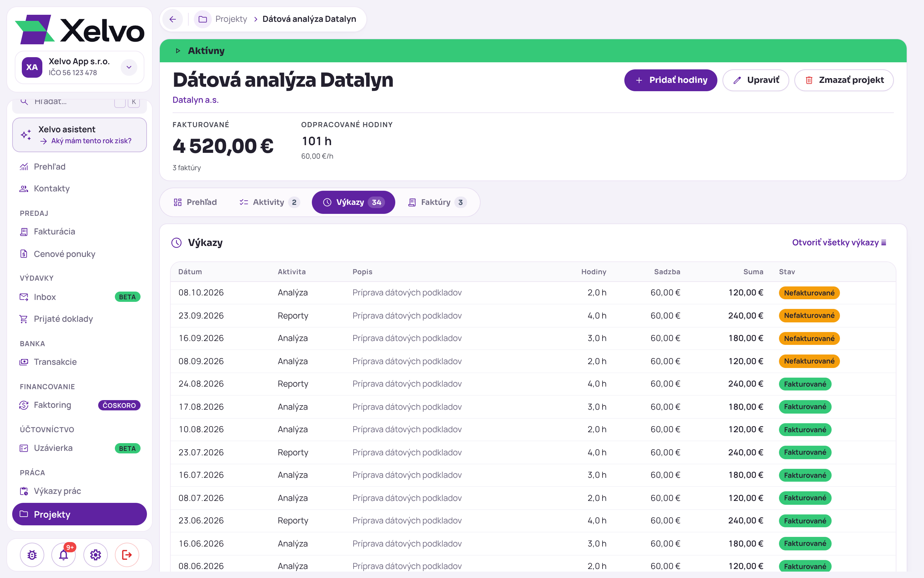Click Zmazať projekt button
Image resolution: width=924 pixels, height=578 pixels.
coord(844,80)
